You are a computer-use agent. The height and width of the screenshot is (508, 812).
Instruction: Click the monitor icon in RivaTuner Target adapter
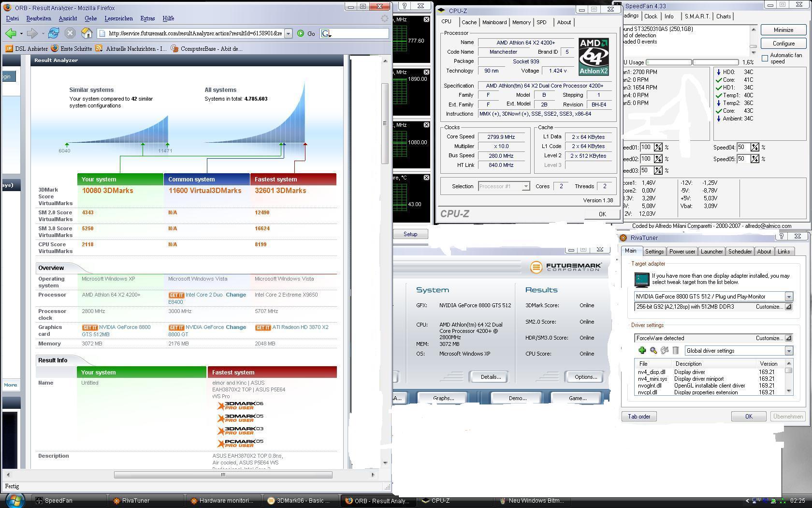(641, 280)
